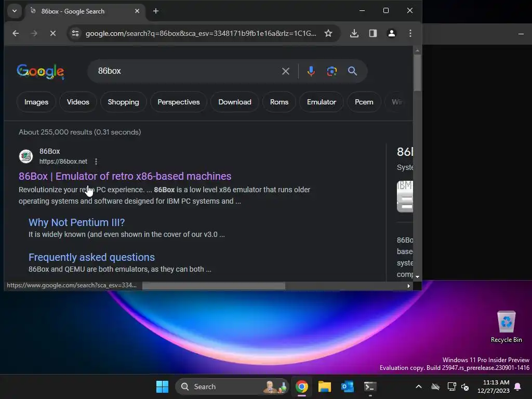Go back to the previous page
Image resolution: width=532 pixels, height=399 pixels.
[x=16, y=33]
